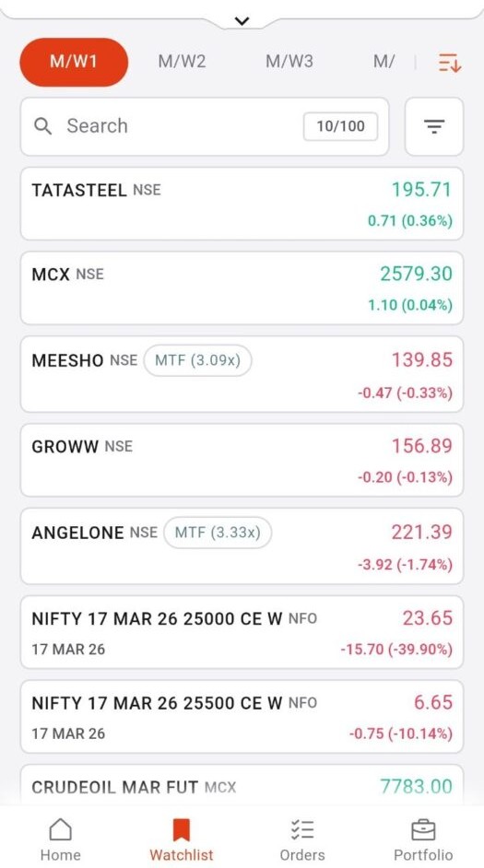Select the M/W1 watchlist tab
The image size is (484, 868).
pos(74,62)
